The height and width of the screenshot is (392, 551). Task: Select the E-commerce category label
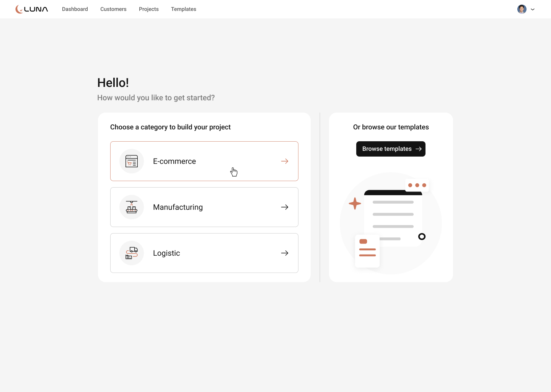pyautogui.click(x=174, y=162)
